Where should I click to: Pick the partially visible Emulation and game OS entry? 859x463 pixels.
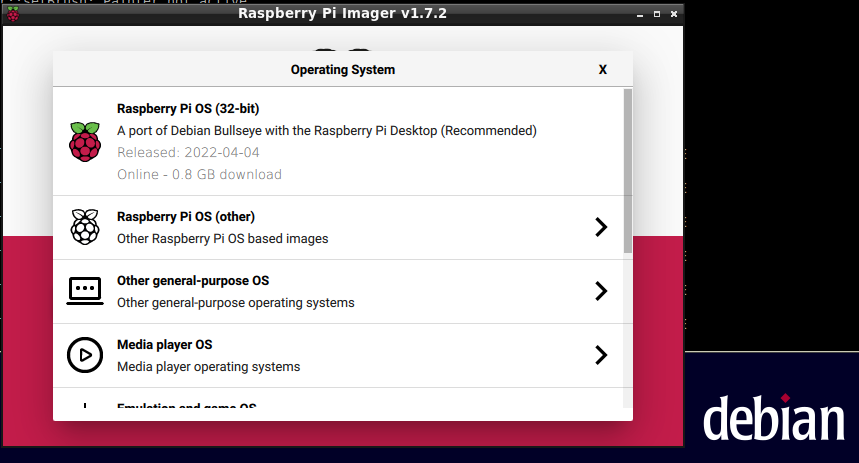click(187, 407)
